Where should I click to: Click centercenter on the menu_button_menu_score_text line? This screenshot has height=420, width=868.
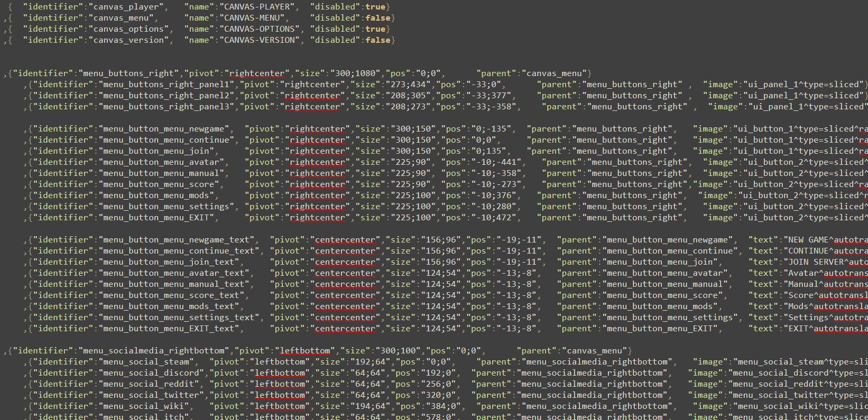(x=345, y=295)
